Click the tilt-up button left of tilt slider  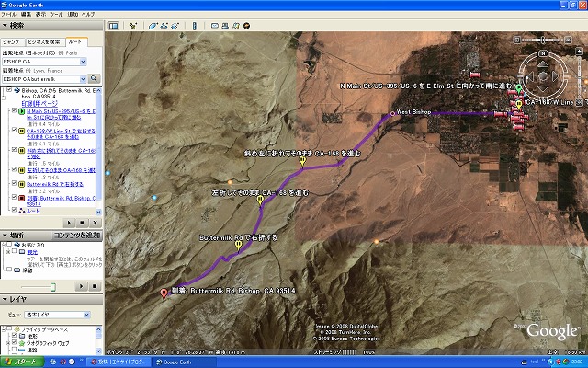[516, 40]
